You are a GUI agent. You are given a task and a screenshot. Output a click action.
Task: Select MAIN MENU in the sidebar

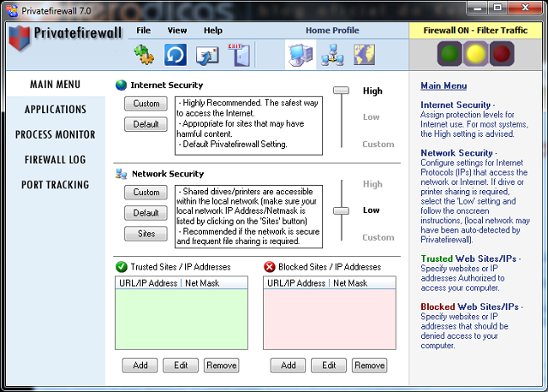point(55,85)
